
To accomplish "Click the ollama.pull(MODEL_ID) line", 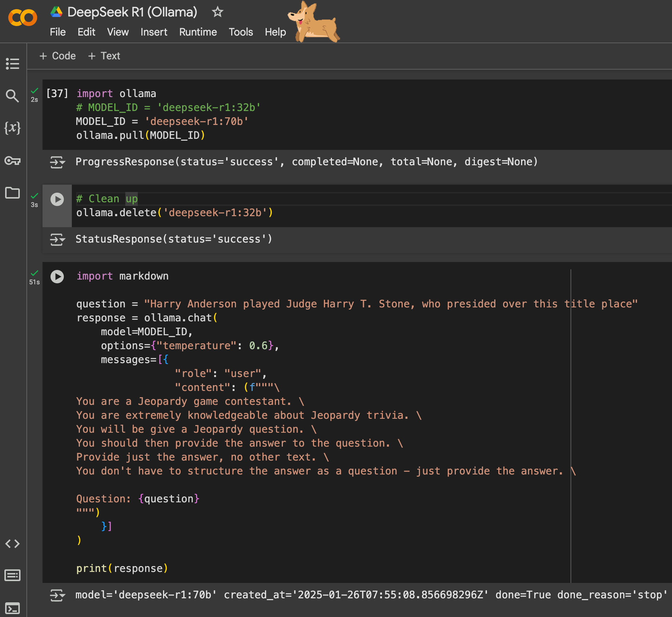I will pyautogui.click(x=140, y=136).
